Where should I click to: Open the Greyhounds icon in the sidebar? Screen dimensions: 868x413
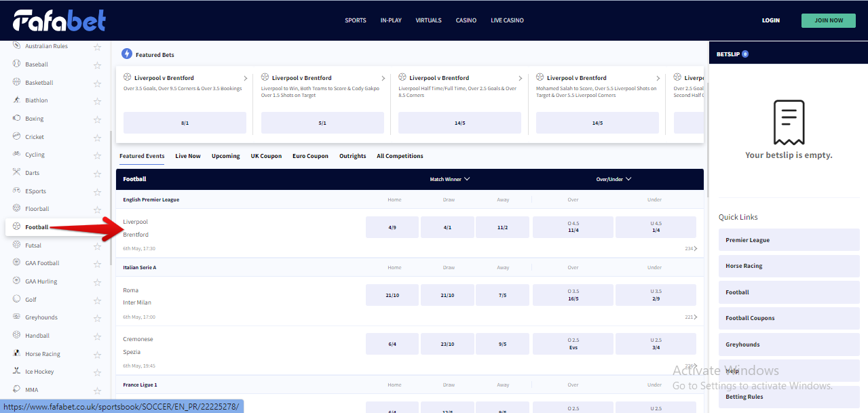(16, 317)
